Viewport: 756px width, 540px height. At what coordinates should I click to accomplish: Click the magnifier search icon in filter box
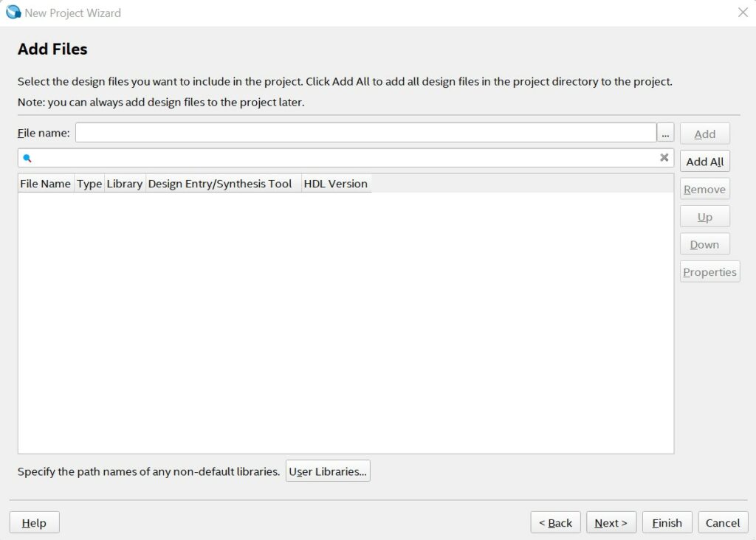[x=27, y=158]
